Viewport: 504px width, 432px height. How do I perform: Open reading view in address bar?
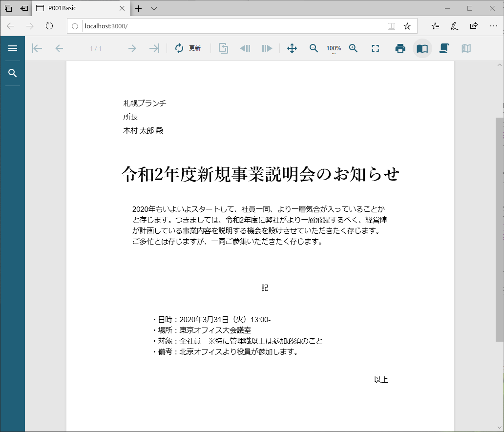391,26
